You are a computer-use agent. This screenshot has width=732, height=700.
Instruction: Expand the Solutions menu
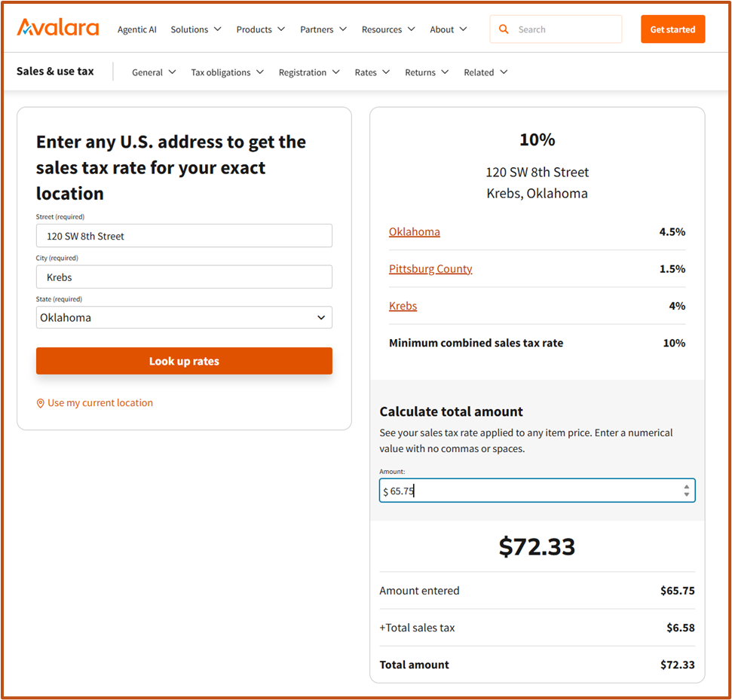click(x=196, y=29)
